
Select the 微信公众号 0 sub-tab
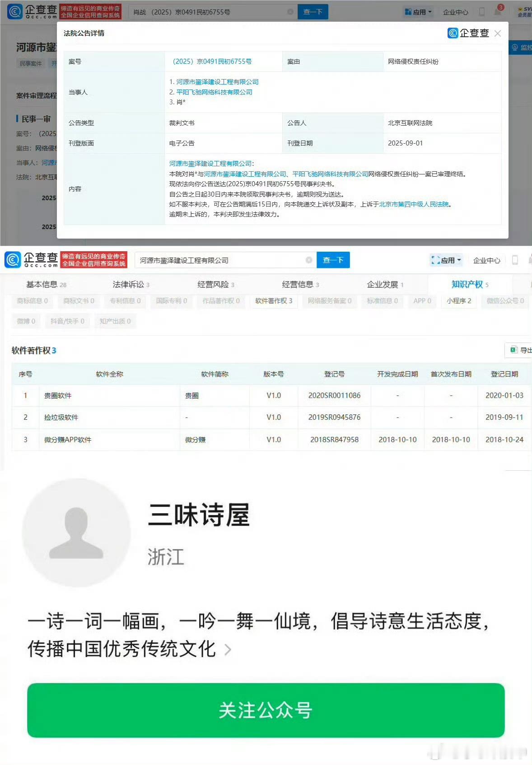[505, 301]
